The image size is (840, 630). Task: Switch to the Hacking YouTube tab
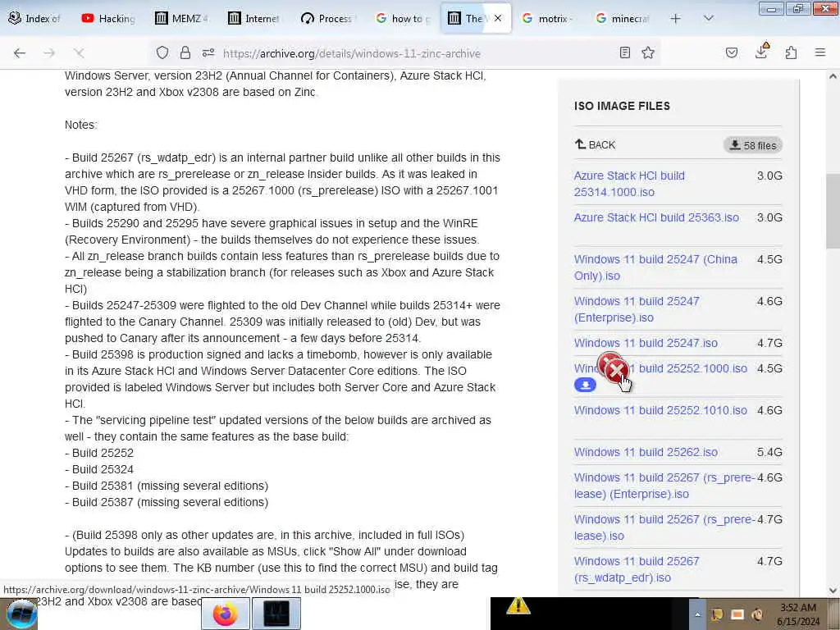(109, 19)
